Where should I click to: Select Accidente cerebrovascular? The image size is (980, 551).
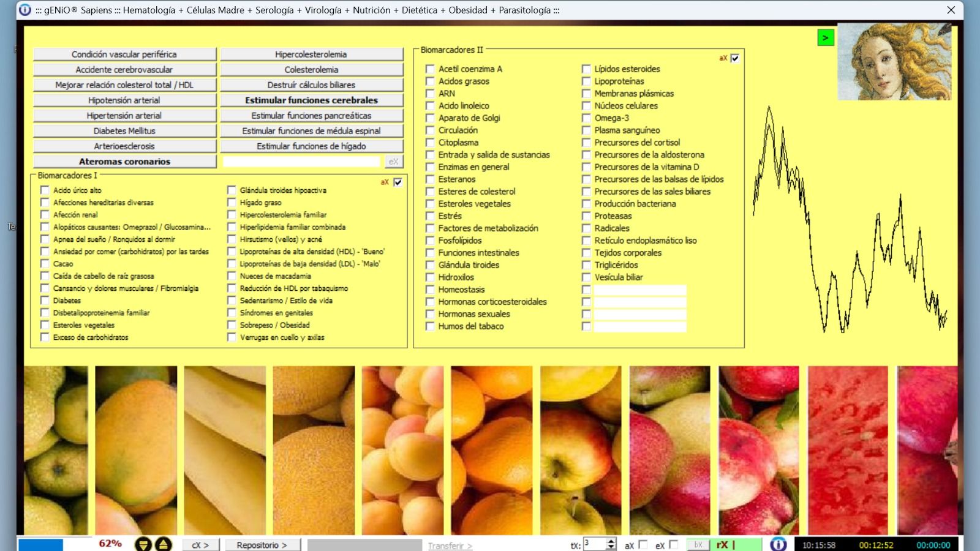124,70
